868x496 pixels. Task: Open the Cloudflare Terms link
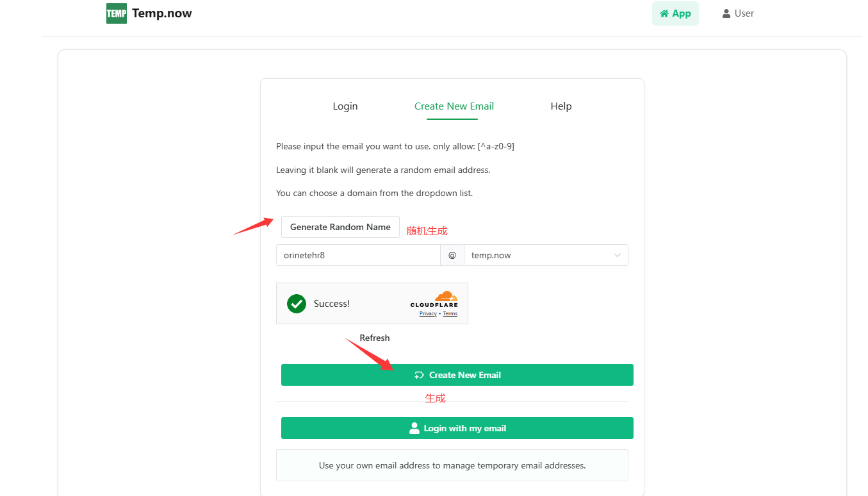point(450,313)
